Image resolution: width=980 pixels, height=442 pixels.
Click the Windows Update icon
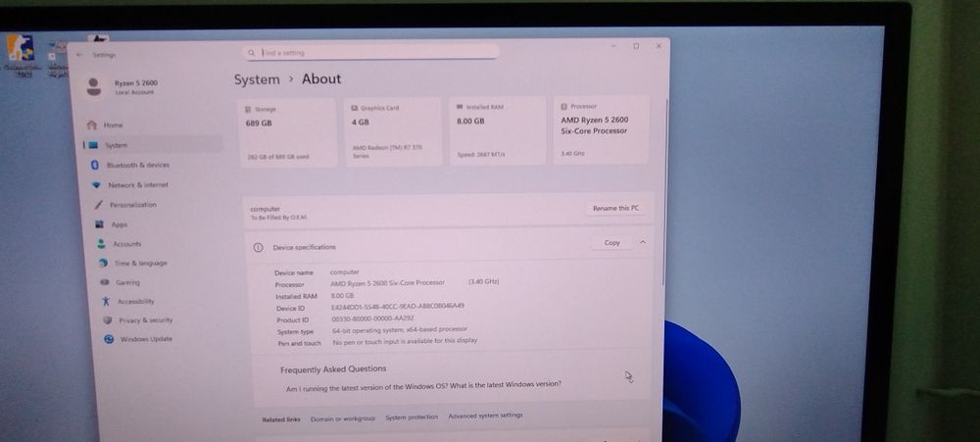click(x=109, y=339)
